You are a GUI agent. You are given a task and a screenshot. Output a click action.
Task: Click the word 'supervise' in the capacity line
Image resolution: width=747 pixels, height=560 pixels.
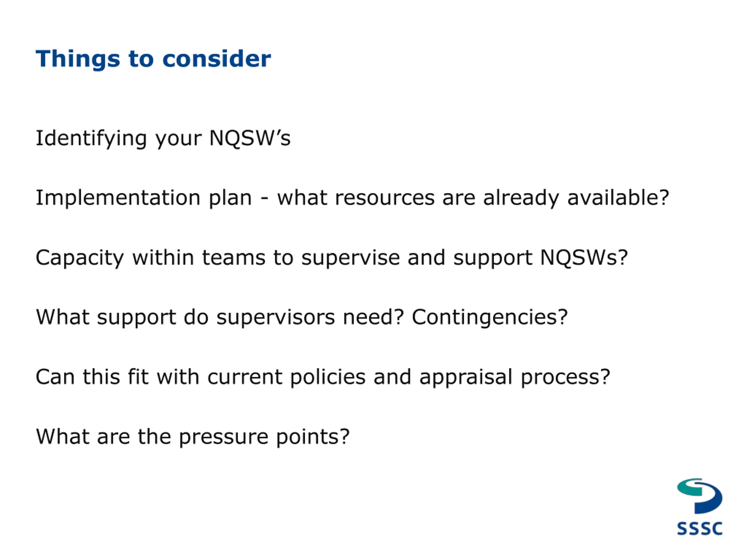click(350, 258)
